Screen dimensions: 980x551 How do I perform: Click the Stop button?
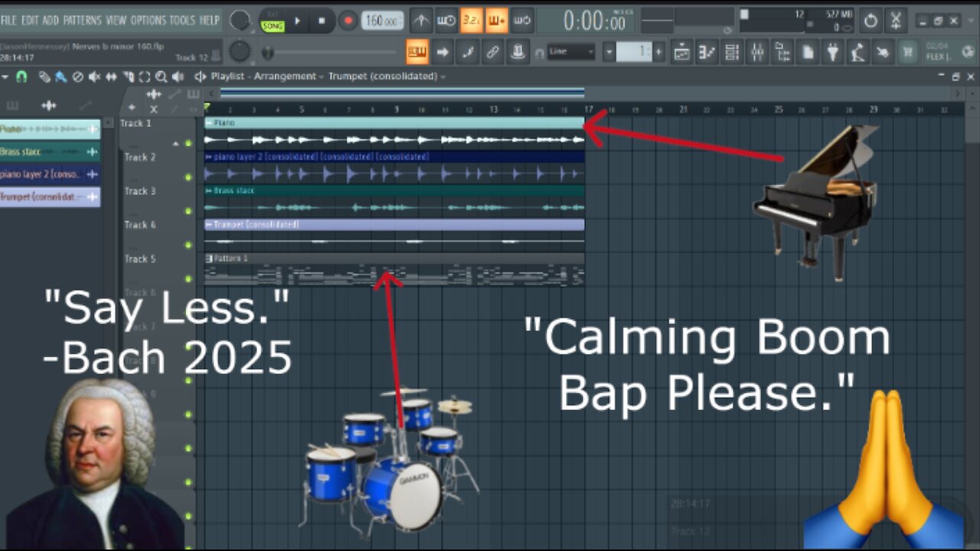pyautogui.click(x=322, y=21)
